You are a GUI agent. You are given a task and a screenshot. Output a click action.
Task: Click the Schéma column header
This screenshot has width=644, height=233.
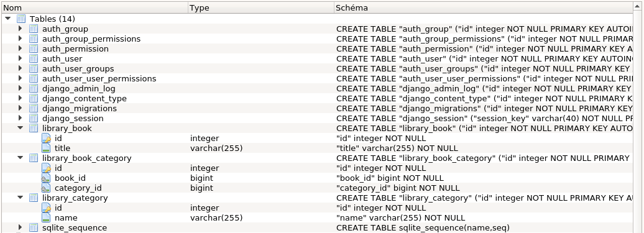[x=483, y=8]
